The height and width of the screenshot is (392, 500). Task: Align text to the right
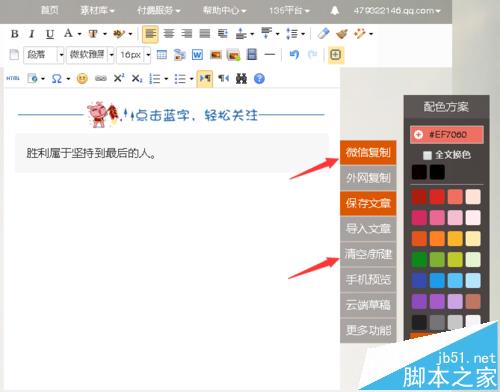[x=187, y=34]
